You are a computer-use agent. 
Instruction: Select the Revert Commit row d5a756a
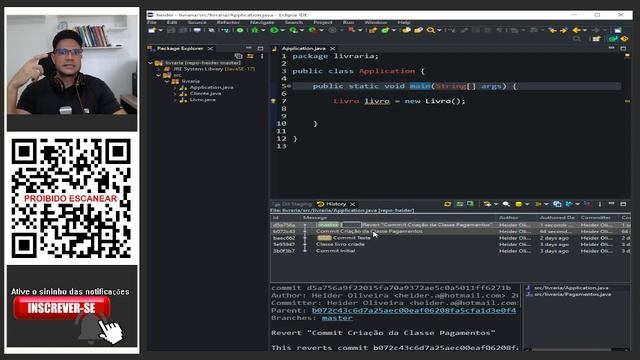(x=451, y=225)
